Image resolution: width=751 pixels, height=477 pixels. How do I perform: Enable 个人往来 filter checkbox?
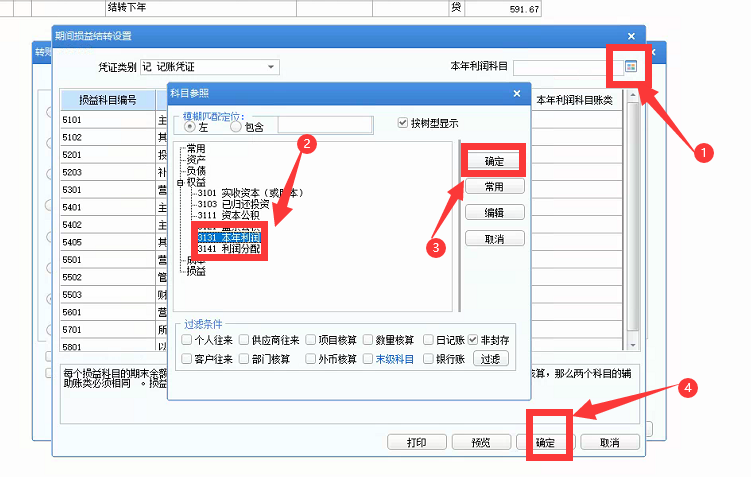[x=187, y=340]
